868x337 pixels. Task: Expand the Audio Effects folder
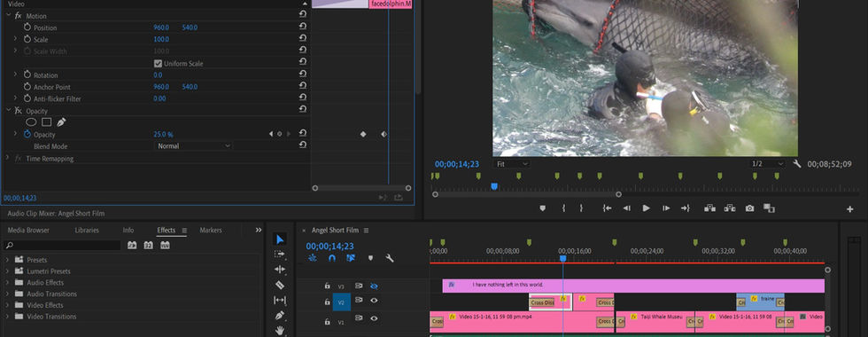7,282
